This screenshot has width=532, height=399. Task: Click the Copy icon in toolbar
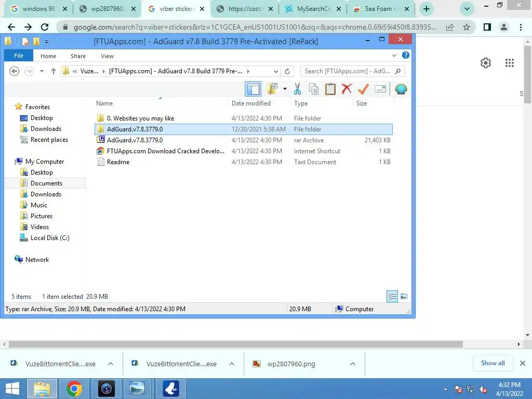pyautogui.click(x=313, y=89)
